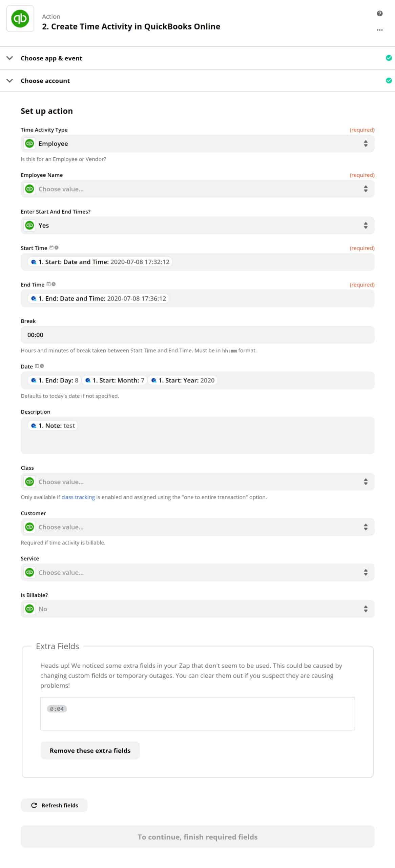Screen dimensions: 395x868
Task: Click the green checkmark beside Choose app & event
Action: 389,58
